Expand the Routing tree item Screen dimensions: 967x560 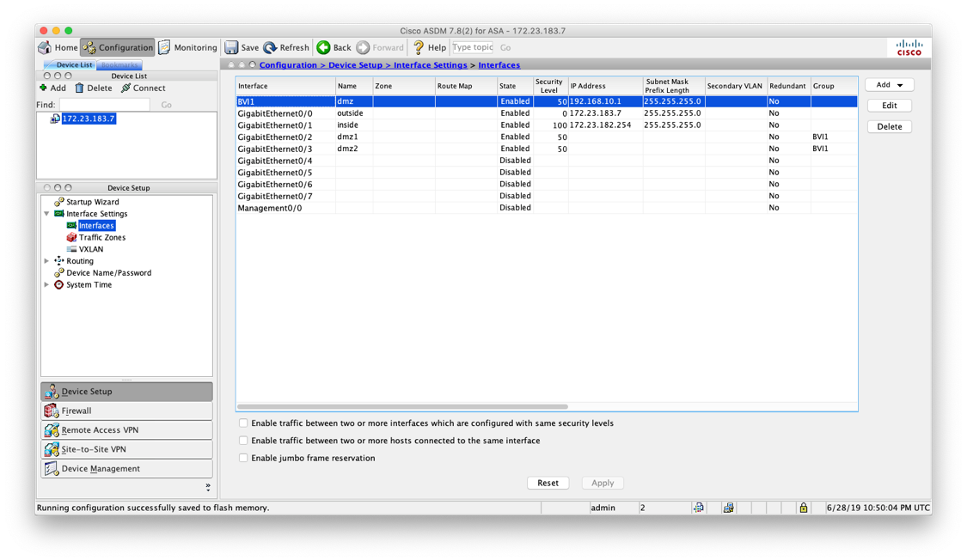point(46,260)
